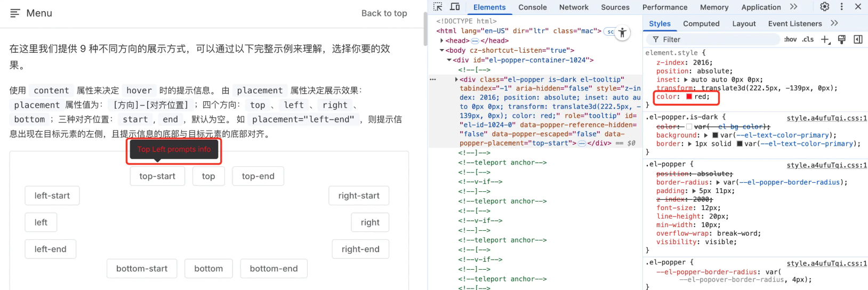This screenshot has width=868, height=290.
Task: Toggle computed styles sidebar pane icon
Action: click(x=858, y=39)
